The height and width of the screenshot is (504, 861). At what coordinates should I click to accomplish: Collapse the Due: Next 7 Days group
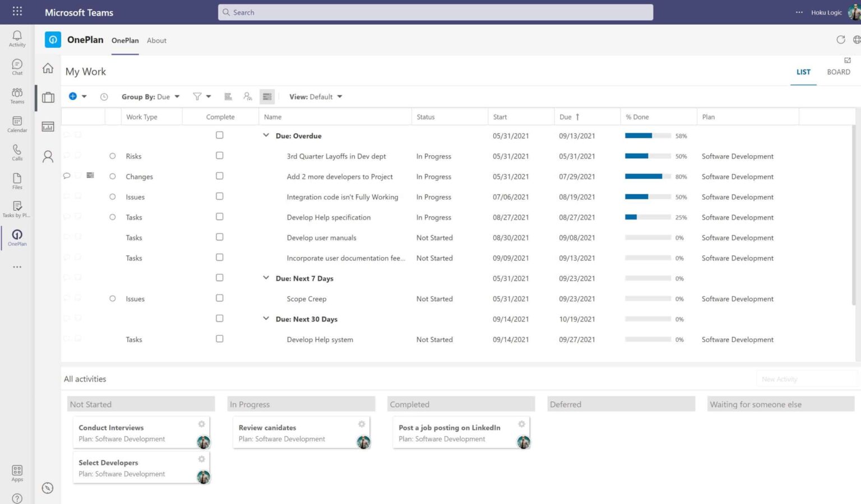266,278
